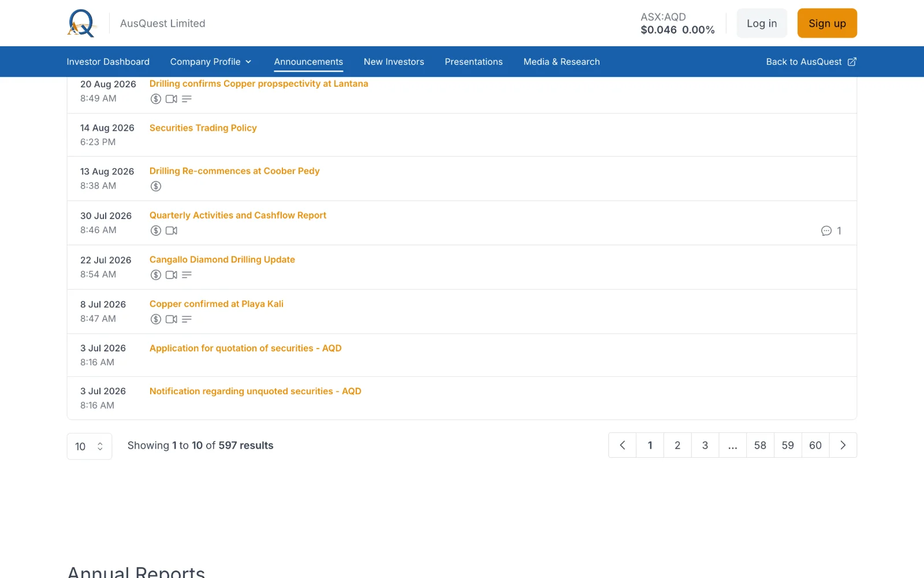Click 6:23 PM timestamp
924x578 pixels.
(x=98, y=142)
